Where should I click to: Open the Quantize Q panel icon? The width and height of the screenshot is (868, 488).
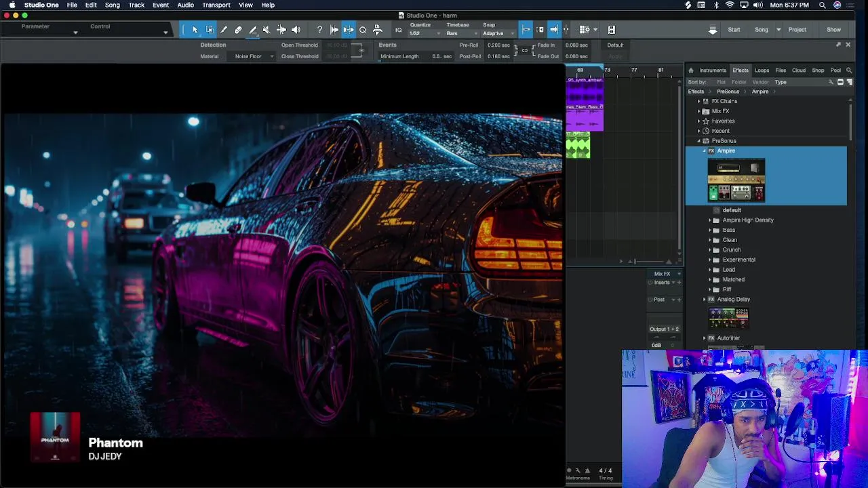pos(363,30)
